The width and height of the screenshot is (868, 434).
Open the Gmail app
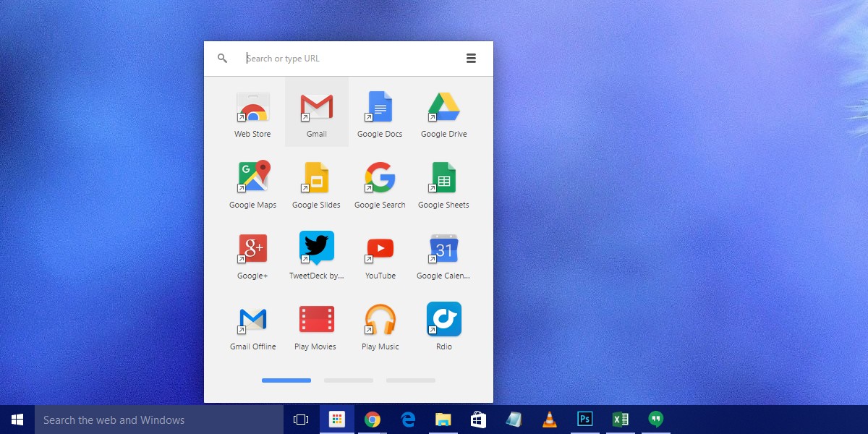click(316, 107)
